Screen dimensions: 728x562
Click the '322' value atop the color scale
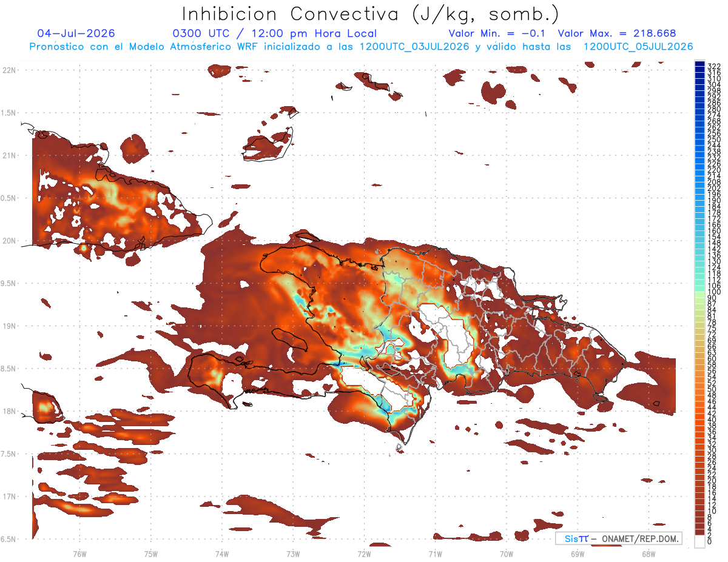tap(713, 65)
